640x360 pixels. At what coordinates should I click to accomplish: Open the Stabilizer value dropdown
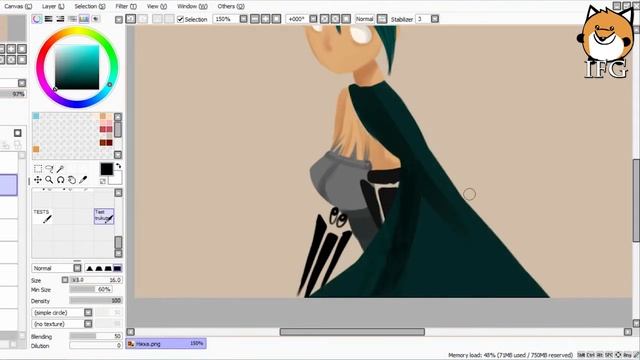(435, 19)
